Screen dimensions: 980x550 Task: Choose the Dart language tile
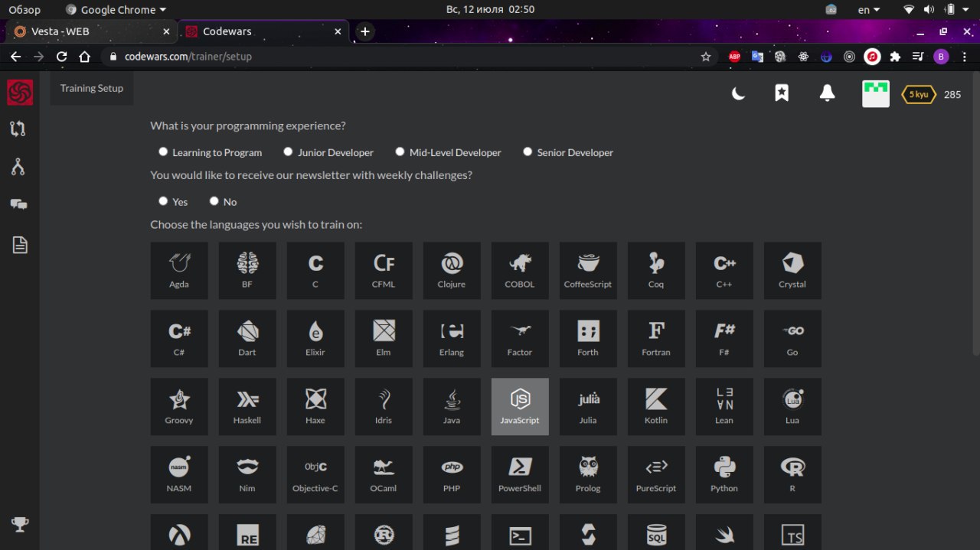pos(247,339)
